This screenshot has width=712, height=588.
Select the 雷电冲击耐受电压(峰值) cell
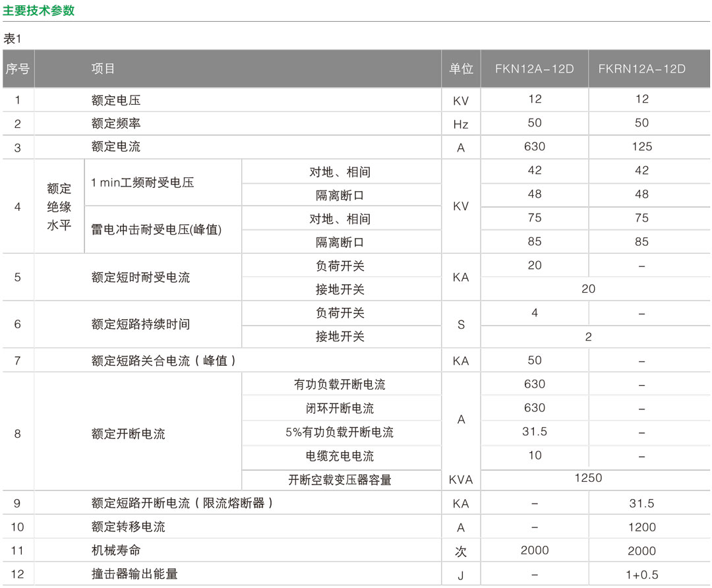click(156, 230)
